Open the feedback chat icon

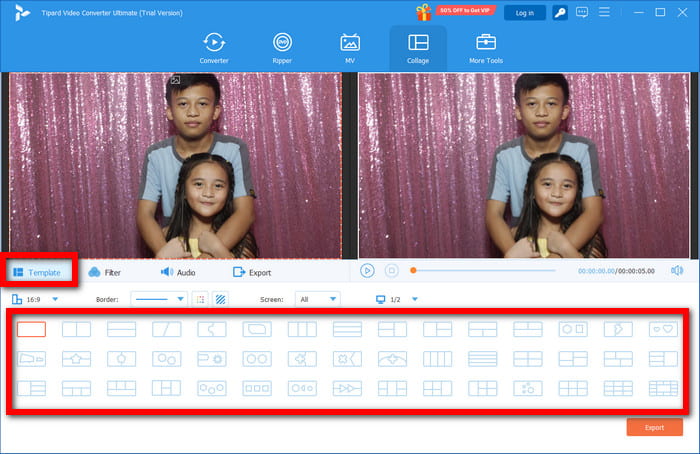click(x=582, y=12)
